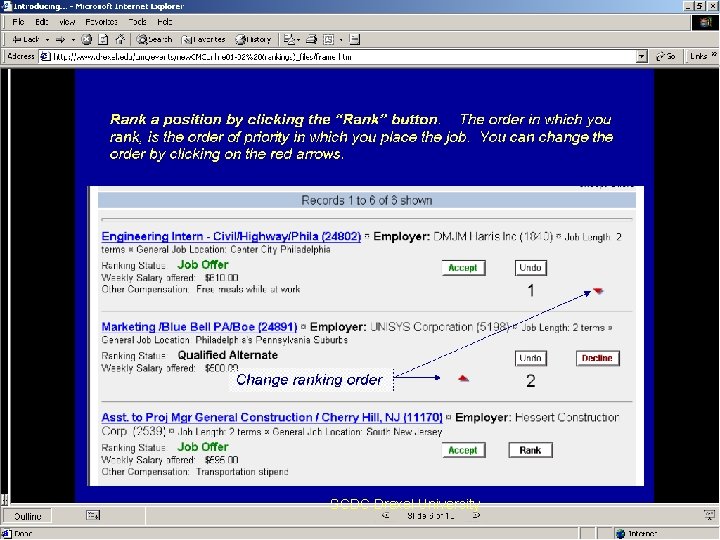Toggle the Outline button in the slide bar

coord(28,516)
